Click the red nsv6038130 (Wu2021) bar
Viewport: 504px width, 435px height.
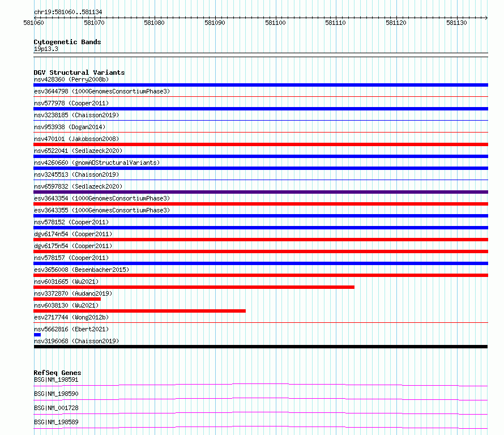tap(139, 311)
